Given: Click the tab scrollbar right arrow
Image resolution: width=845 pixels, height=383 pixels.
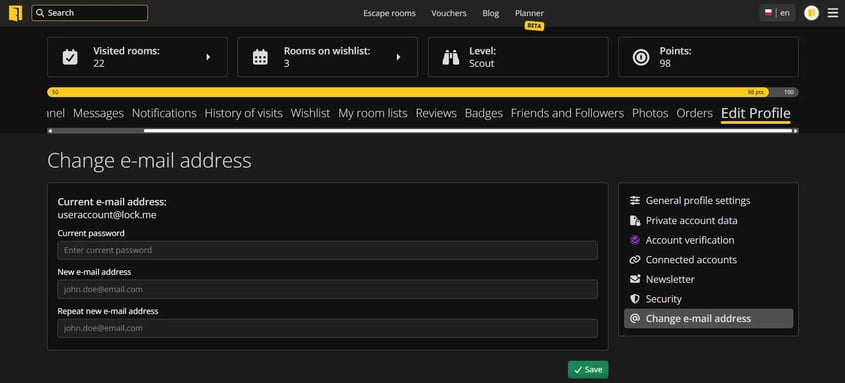Looking at the screenshot, I should point(795,130).
